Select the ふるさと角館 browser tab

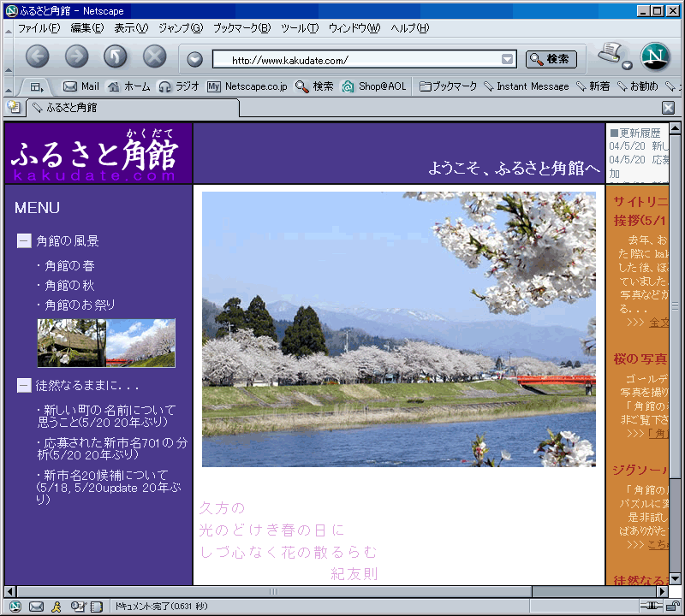(134, 108)
